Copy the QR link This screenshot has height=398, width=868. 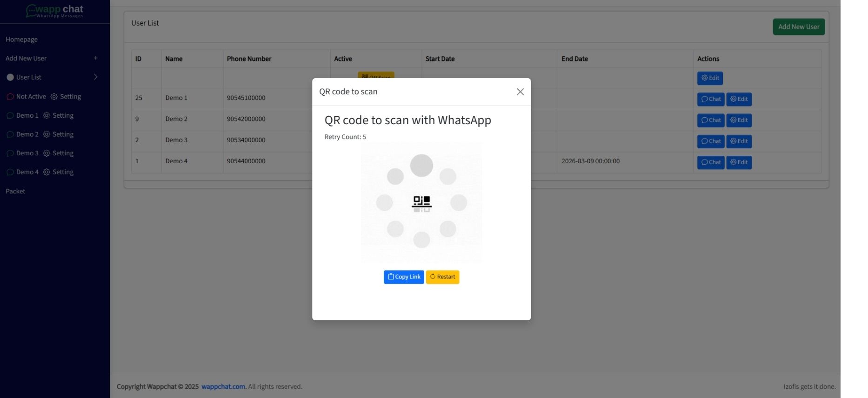(404, 277)
